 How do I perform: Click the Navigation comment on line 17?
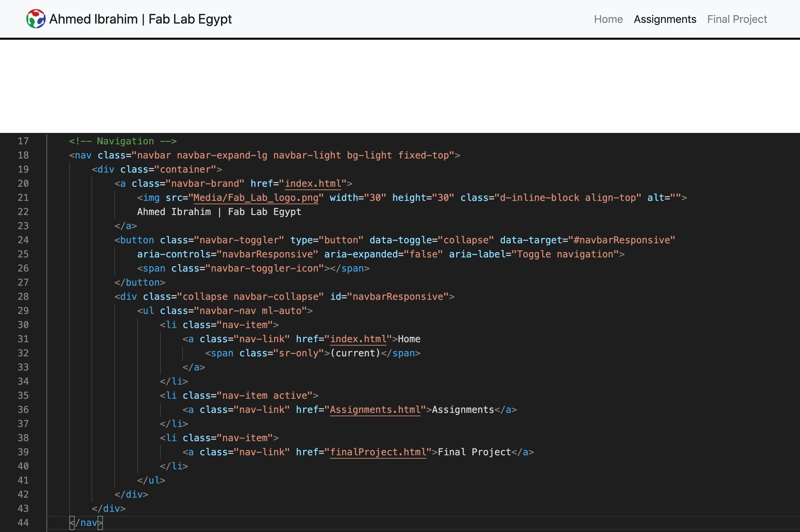[x=123, y=141]
